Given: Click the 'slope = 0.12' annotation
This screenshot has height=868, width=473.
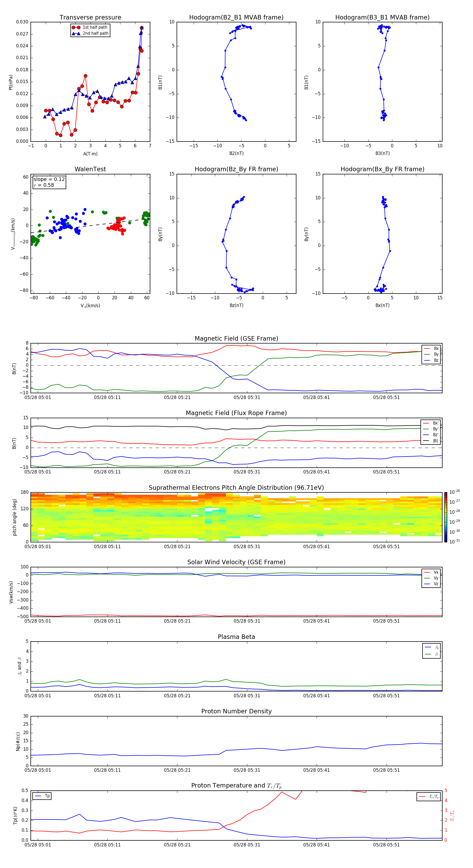Looking at the screenshot, I should (49, 179).
